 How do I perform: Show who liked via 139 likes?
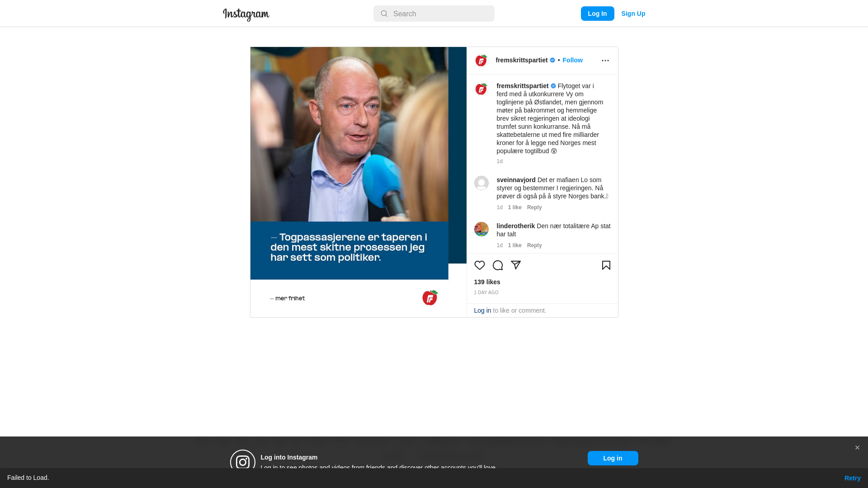(487, 282)
